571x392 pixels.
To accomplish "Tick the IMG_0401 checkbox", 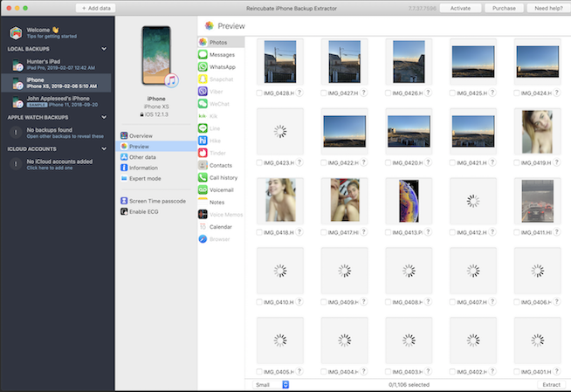I will tap(516, 372).
